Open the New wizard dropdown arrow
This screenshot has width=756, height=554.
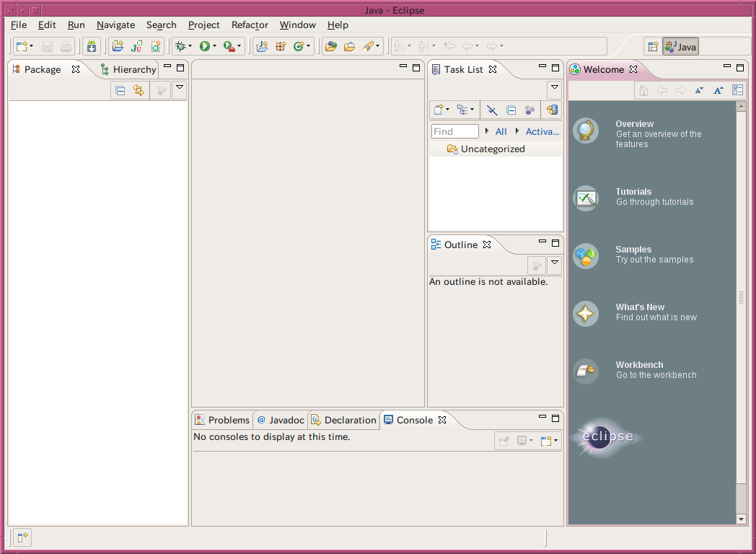pos(31,46)
